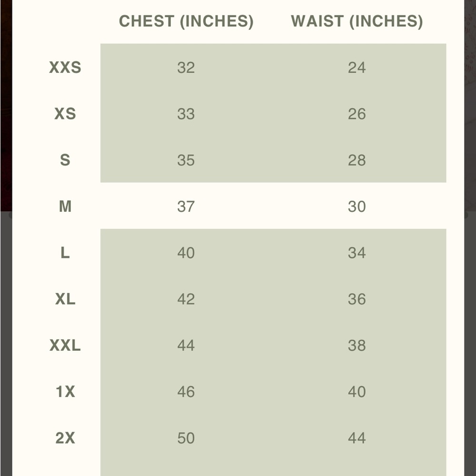Select the M size row label
The image size is (476, 476).
[x=65, y=207]
